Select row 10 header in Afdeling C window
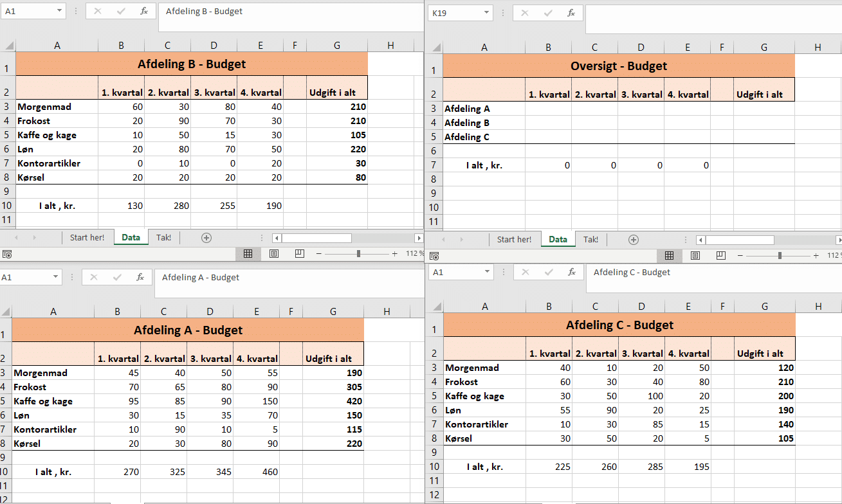The image size is (842, 504). pos(434,467)
